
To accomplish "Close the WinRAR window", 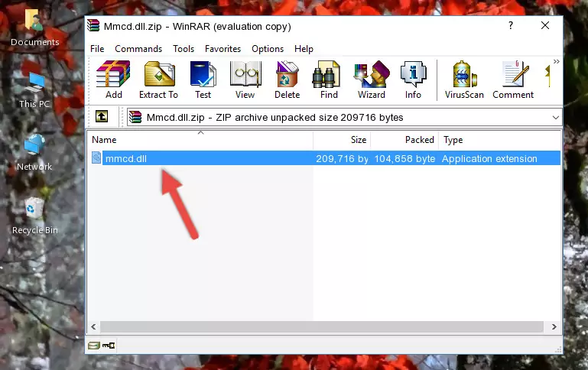I will [x=545, y=25].
